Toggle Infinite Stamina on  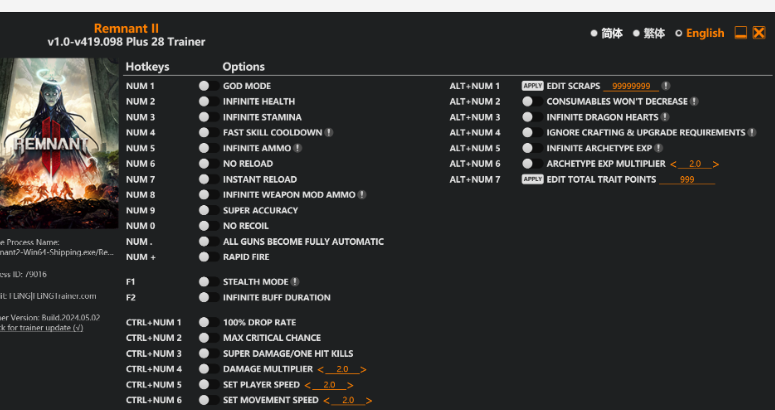(207, 117)
